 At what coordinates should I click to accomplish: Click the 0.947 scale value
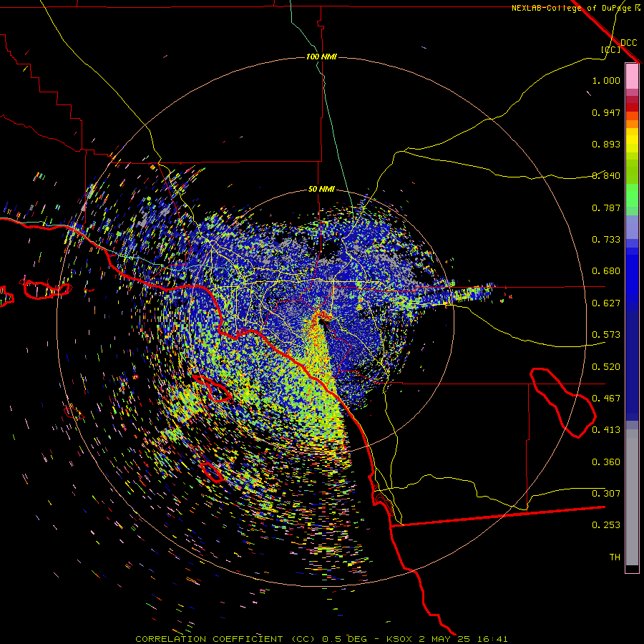pyautogui.click(x=606, y=112)
